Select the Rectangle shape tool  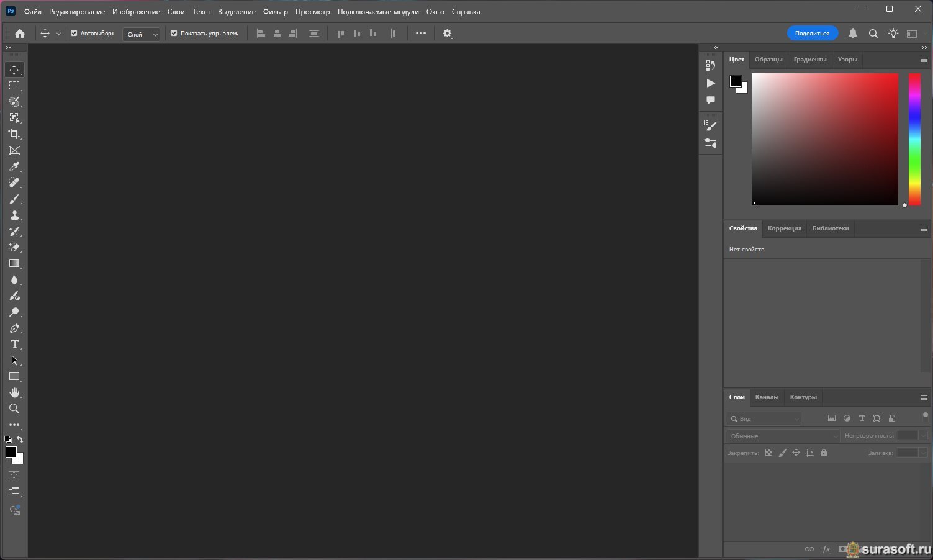pos(14,377)
